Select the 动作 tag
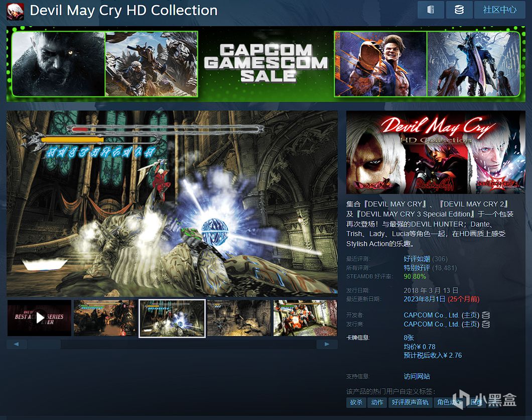Viewport: 532px width, 420px height. (x=377, y=402)
